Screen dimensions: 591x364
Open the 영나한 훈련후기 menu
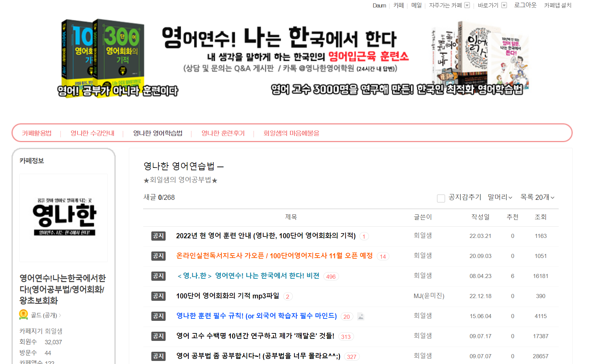click(223, 133)
